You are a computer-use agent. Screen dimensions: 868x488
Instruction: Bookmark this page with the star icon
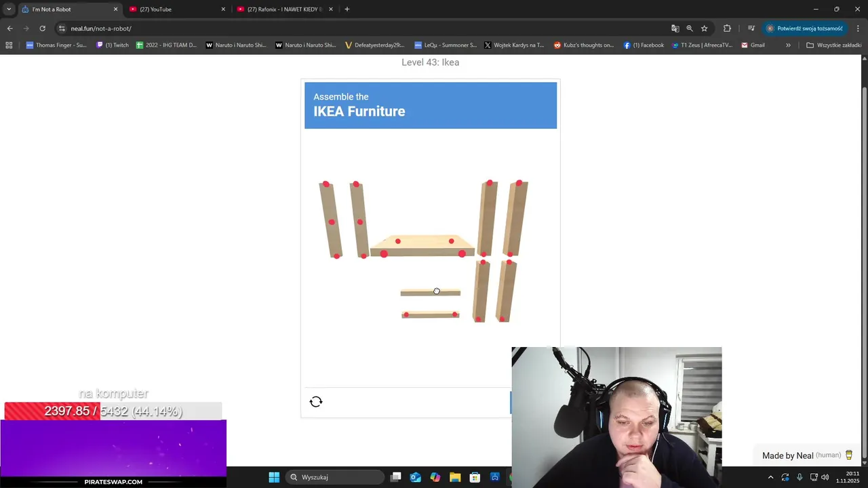705,28
